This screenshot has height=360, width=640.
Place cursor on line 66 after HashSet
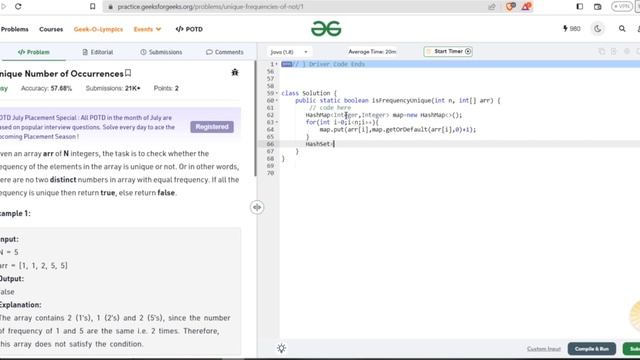334,144
